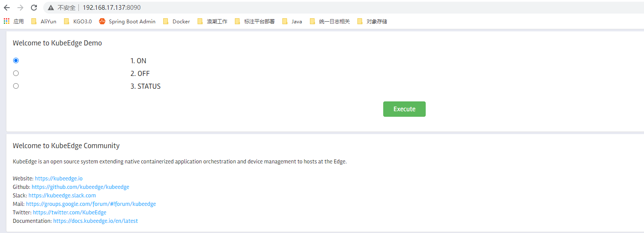Viewport: 644px width, 233px height.
Task: Open the KGO3.0 bookmark folder
Action: click(77, 21)
